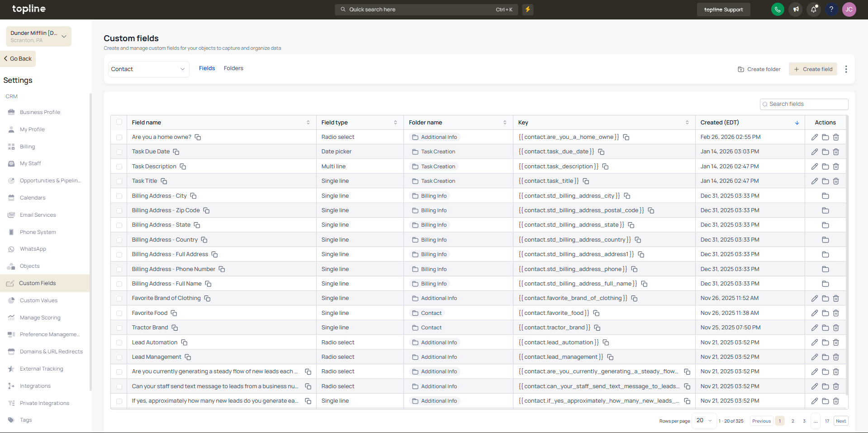Sort by Folder name column

click(505, 123)
